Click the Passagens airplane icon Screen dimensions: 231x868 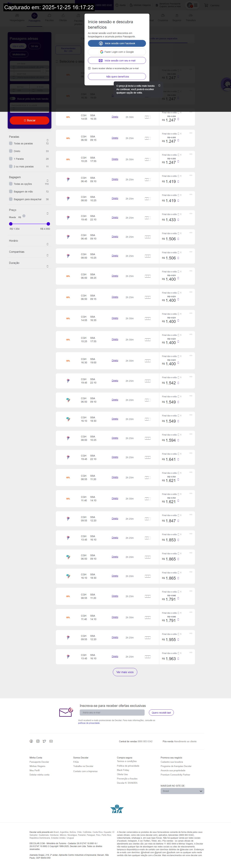tap(34, 16)
